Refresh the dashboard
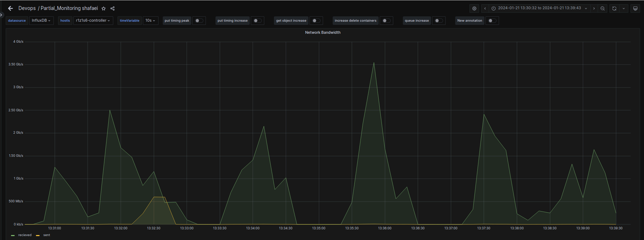 614,9
